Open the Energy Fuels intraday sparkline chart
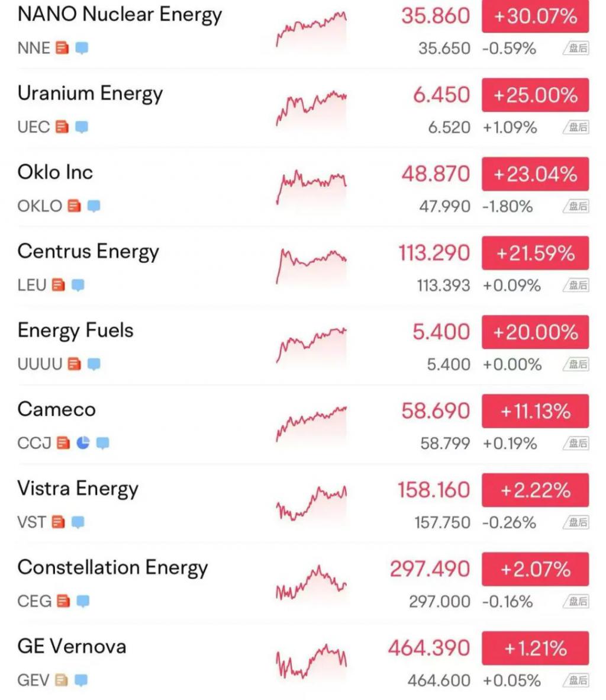 pyautogui.click(x=311, y=345)
